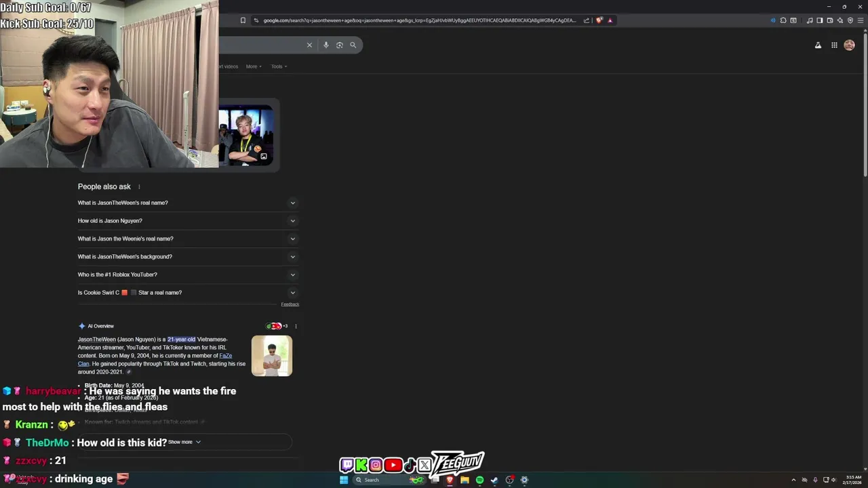Image resolution: width=868 pixels, height=488 pixels.
Task: Open the AI Overview three-dot options
Action: click(296, 326)
